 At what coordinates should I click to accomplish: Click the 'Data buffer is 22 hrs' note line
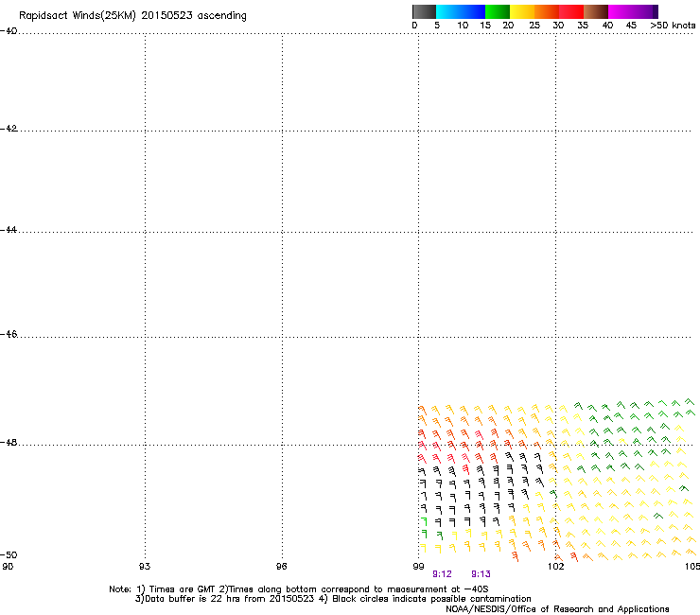333,599
